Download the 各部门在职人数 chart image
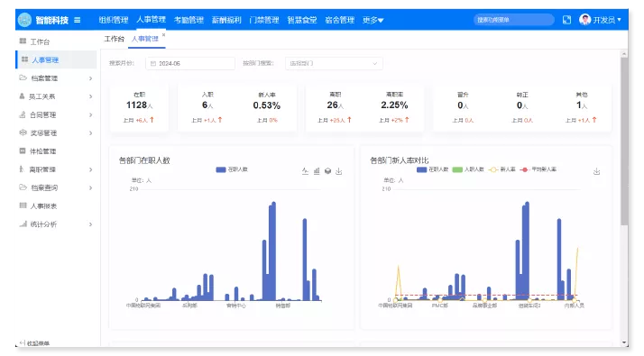The image size is (644, 356). [339, 171]
